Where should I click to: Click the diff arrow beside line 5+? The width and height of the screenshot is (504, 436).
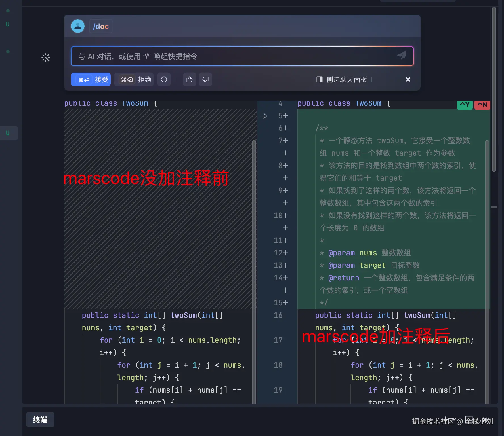click(x=263, y=116)
